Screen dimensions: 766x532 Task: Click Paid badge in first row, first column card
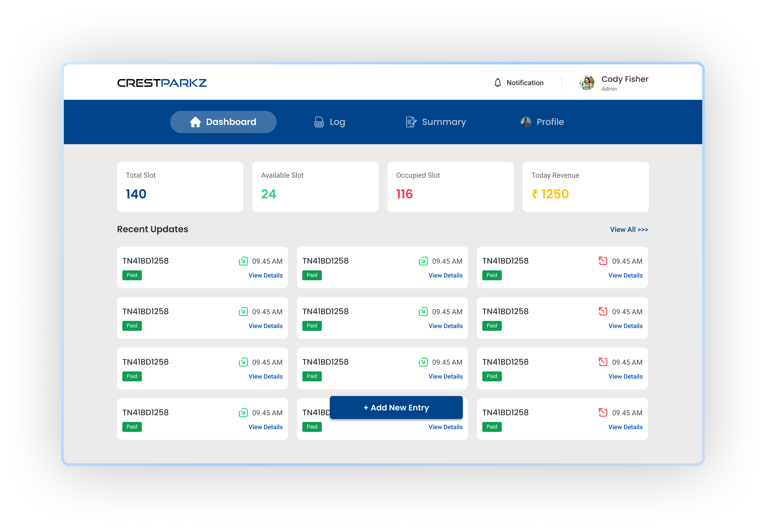coord(132,275)
